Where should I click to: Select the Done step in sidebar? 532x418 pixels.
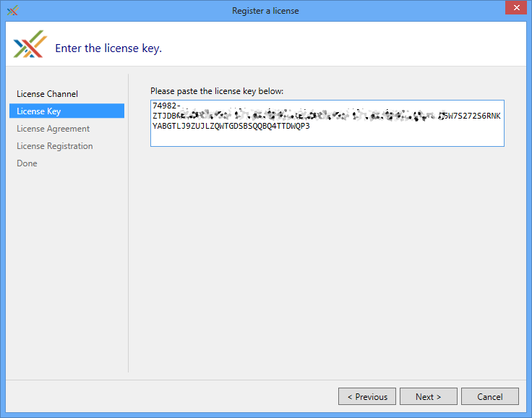pos(27,163)
